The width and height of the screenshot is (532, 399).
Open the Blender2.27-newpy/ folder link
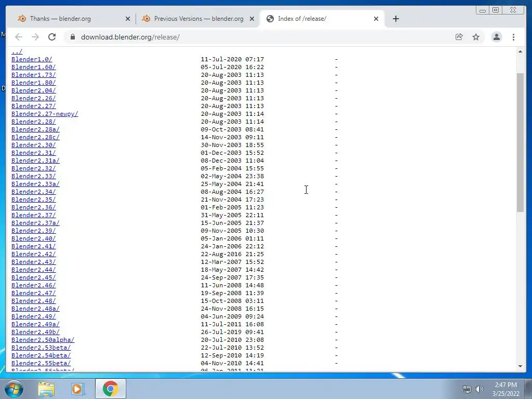pyautogui.click(x=45, y=114)
